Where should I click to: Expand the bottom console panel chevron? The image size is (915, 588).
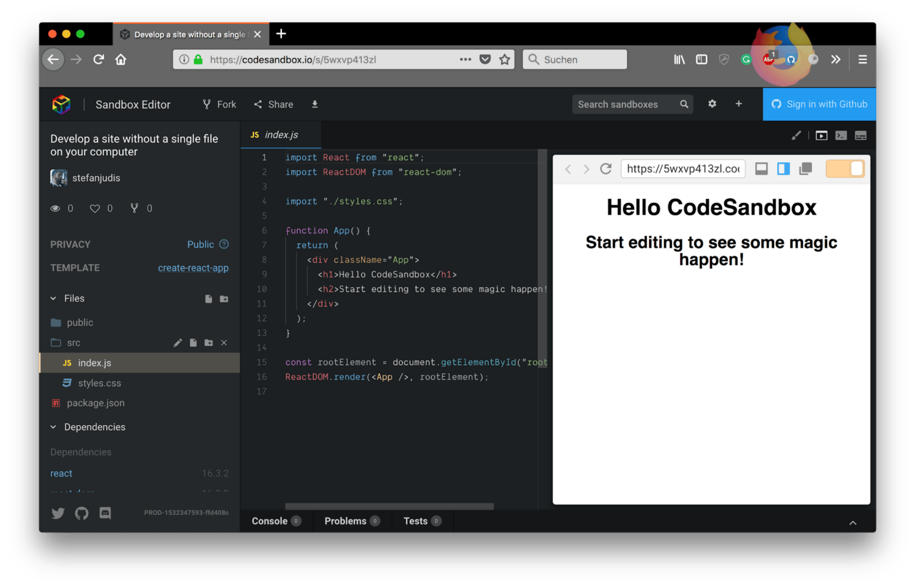point(853,522)
